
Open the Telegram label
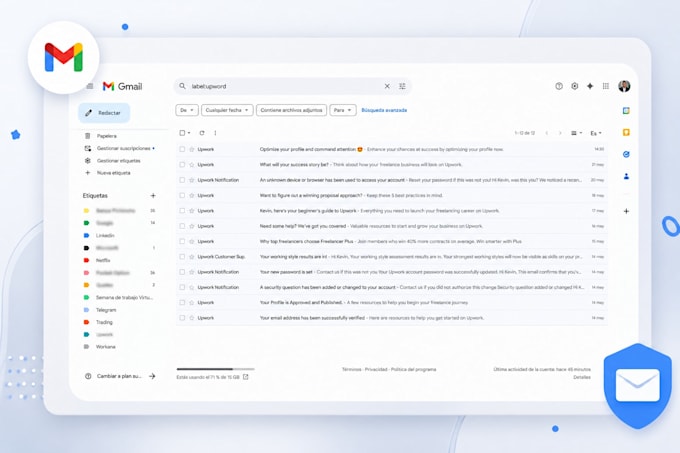[x=106, y=310]
